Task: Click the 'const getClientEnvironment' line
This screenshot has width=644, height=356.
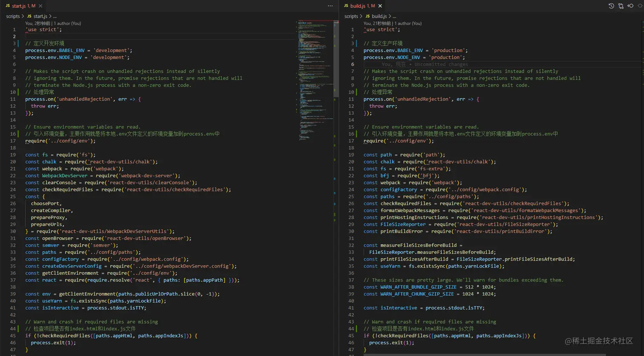Action: click(101, 273)
